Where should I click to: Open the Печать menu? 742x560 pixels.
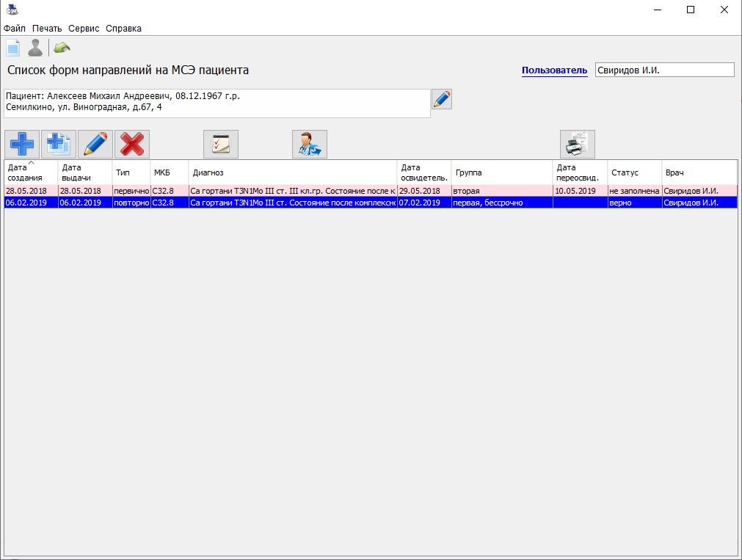click(x=47, y=29)
